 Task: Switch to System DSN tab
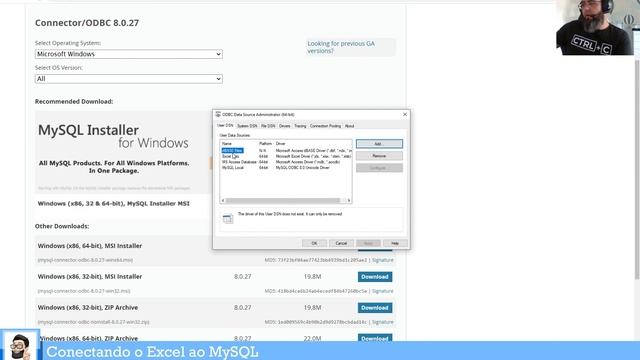247,126
